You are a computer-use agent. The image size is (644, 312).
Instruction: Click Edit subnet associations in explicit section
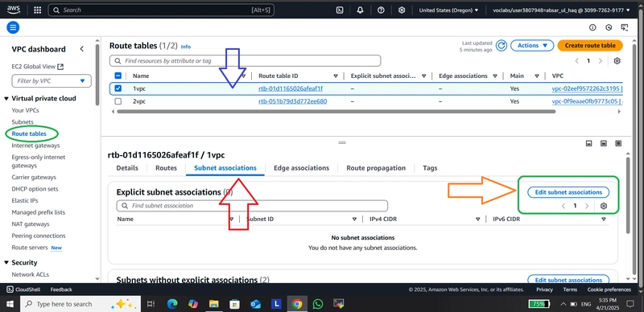[x=568, y=192]
